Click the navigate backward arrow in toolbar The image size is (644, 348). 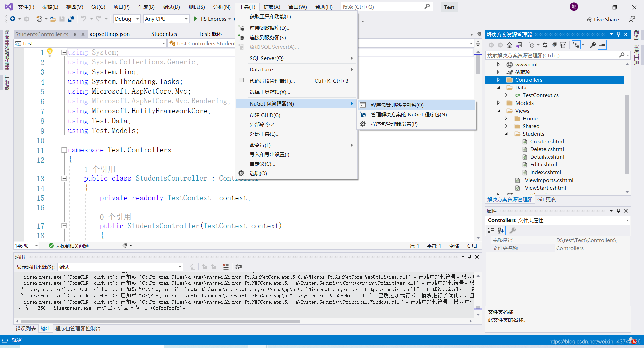pos(13,19)
